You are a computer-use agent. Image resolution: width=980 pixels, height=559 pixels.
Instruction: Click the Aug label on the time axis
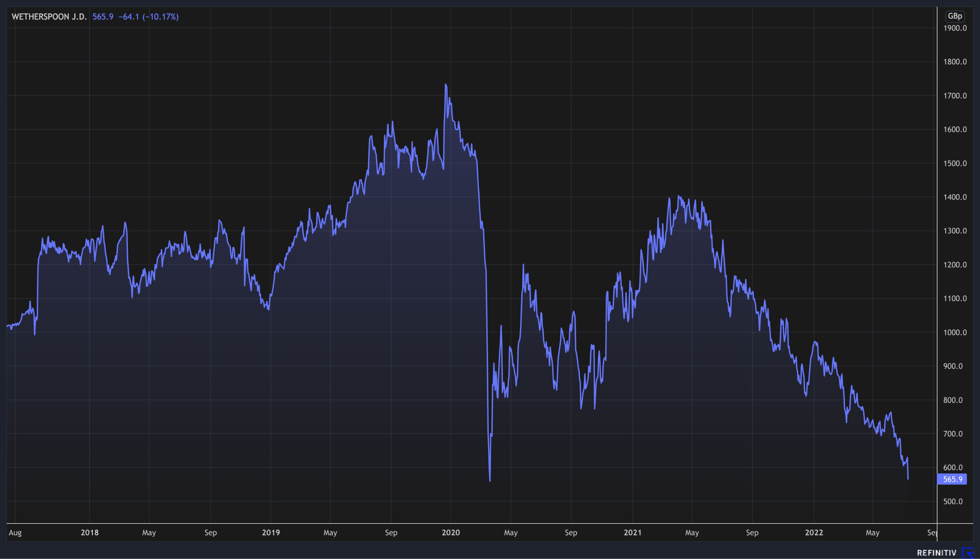pyautogui.click(x=15, y=533)
